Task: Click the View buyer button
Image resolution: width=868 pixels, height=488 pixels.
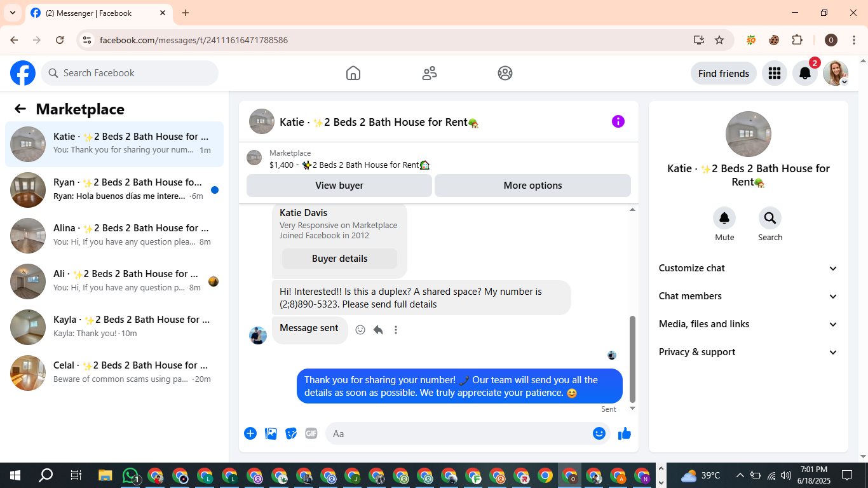Action: click(339, 186)
